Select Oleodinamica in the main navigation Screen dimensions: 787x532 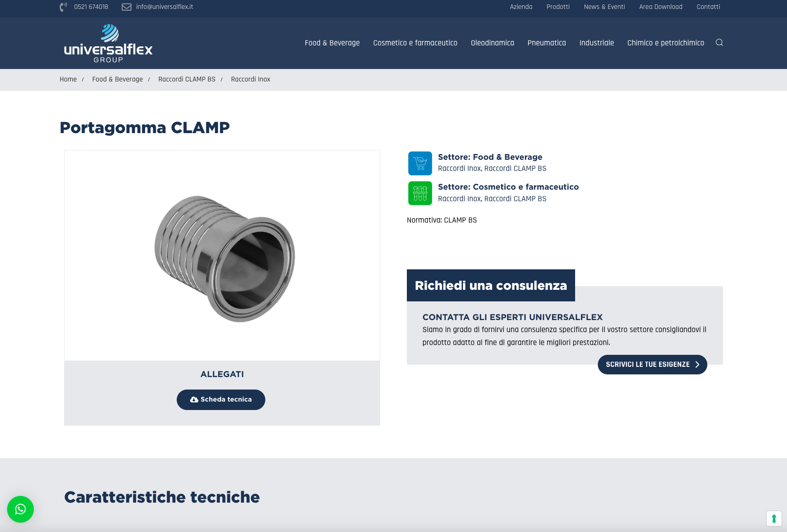click(492, 43)
